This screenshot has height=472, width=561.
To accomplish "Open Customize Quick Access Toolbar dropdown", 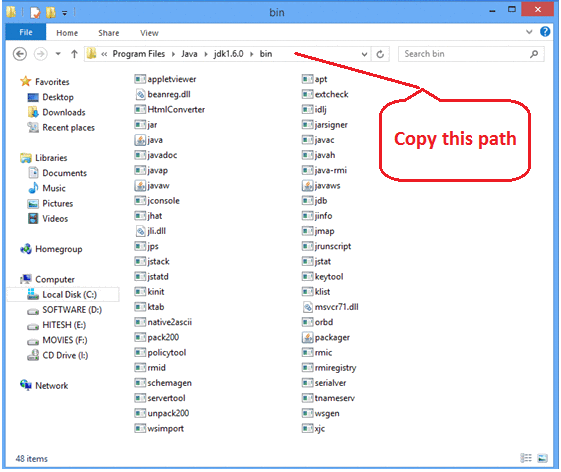I will tap(65, 13).
